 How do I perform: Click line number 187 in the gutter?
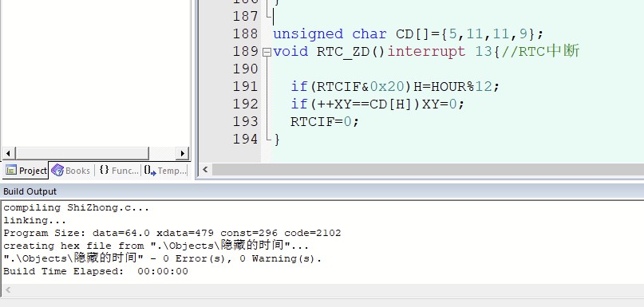(245, 16)
